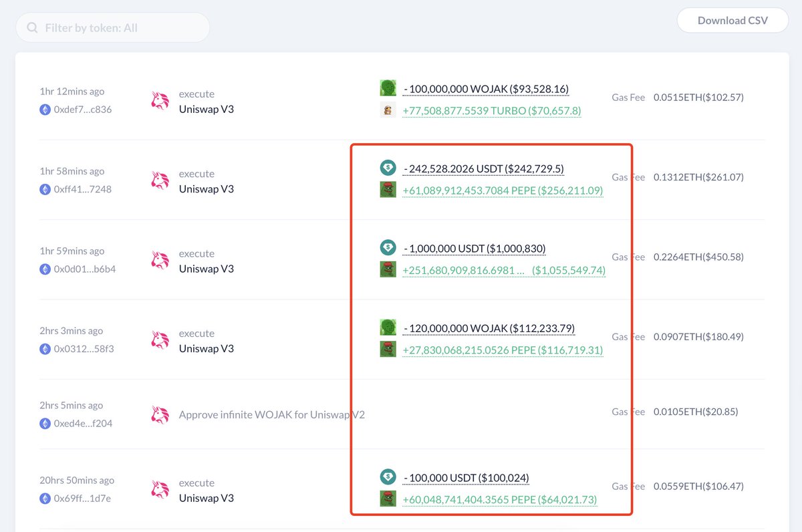
Task: Click the 1hr 12mins ago timestamp
Action: pos(72,92)
